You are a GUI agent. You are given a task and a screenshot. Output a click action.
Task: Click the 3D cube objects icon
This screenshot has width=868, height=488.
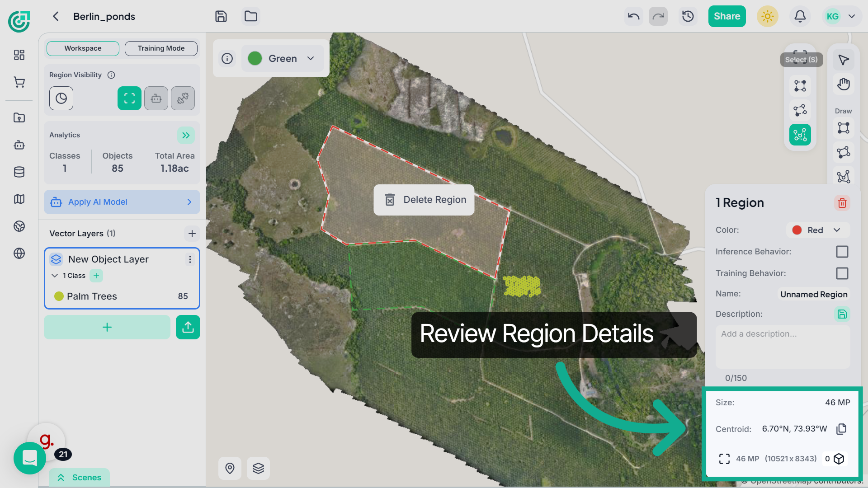[x=839, y=459]
